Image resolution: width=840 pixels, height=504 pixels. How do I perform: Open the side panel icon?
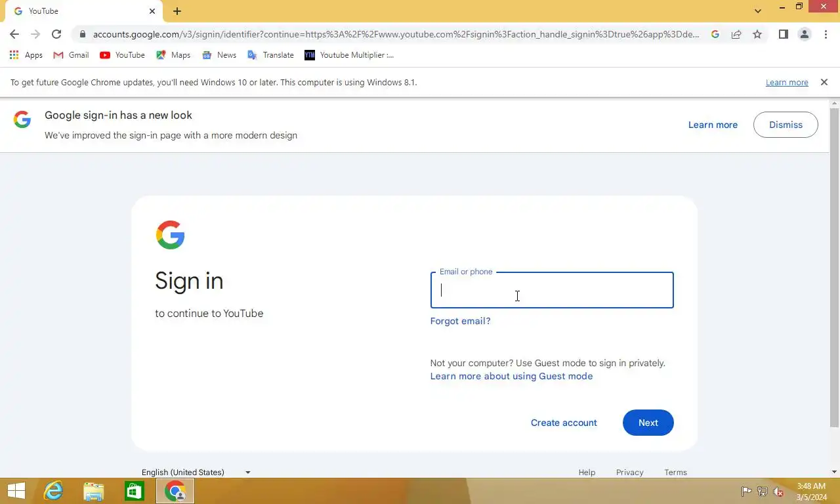783,34
